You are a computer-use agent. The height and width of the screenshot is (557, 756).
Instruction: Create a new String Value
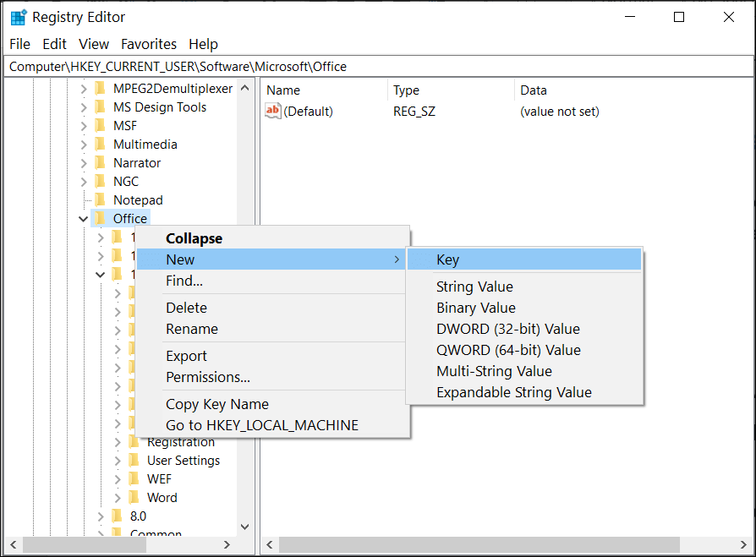click(x=524, y=287)
